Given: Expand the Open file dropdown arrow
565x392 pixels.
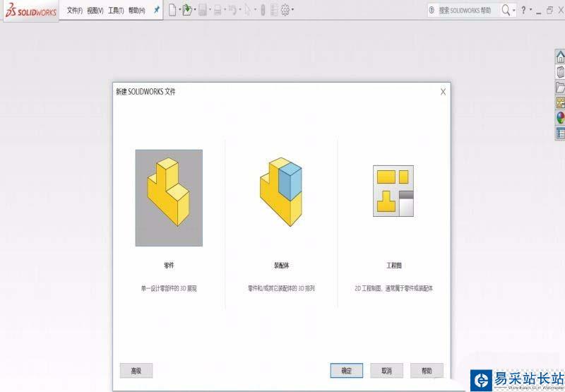Looking at the screenshot, I should 195,10.
